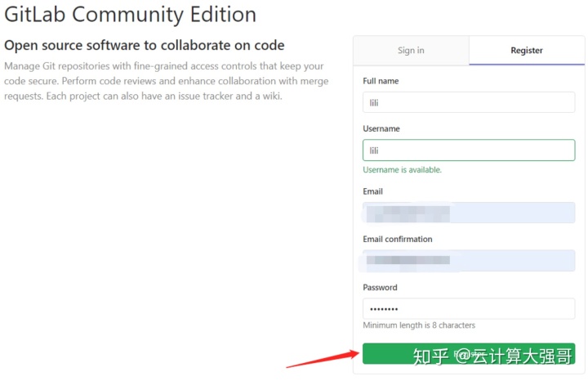The height and width of the screenshot is (381, 588).
Task: Click the 'GitLab Community Edition' heading
Action: pyautogui.click(x=131, y=14)
